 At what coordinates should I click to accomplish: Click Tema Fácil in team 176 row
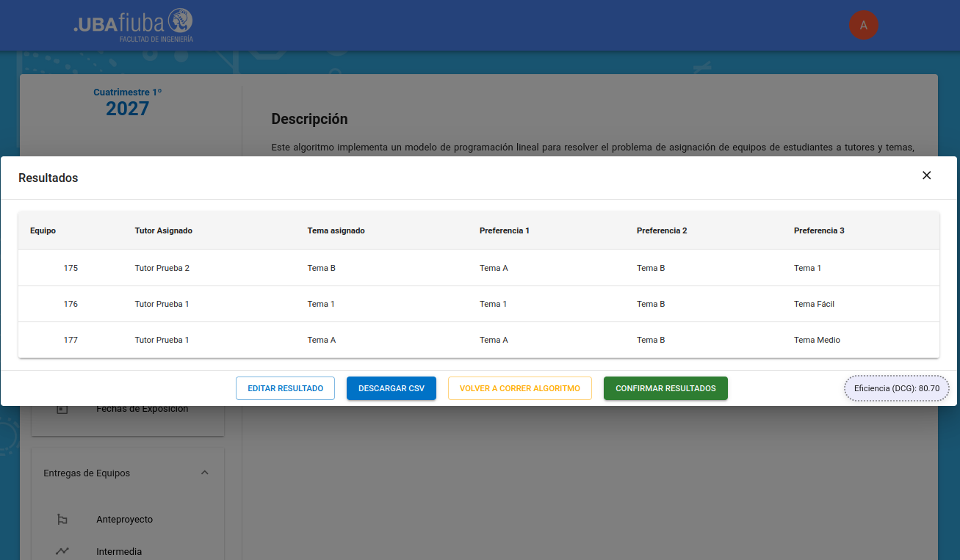coord(814,304)
